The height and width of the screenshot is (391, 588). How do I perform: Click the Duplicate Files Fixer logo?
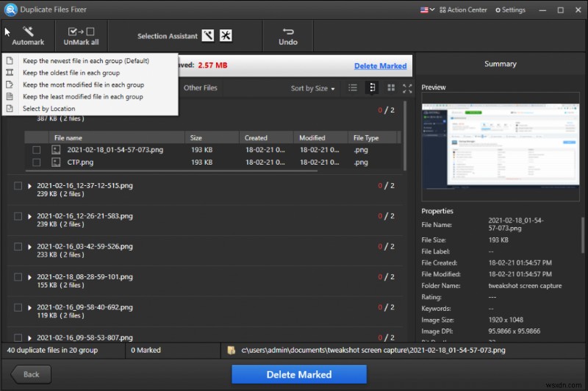[10, 10]
